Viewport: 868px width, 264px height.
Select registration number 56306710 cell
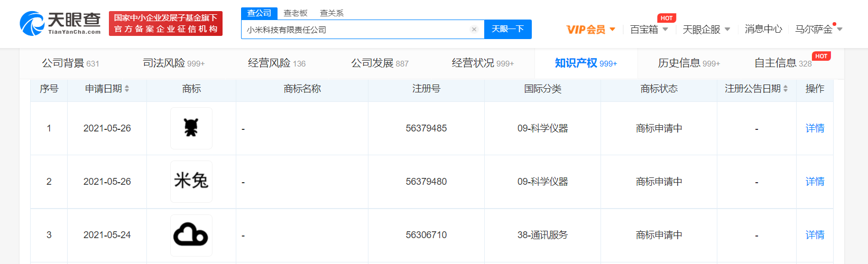tap(426, 235)
